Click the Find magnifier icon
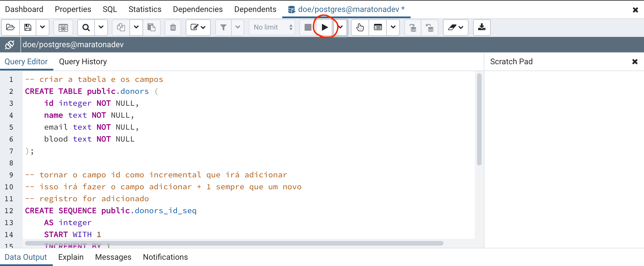This screenshot has height=266, width=644. 86,27
